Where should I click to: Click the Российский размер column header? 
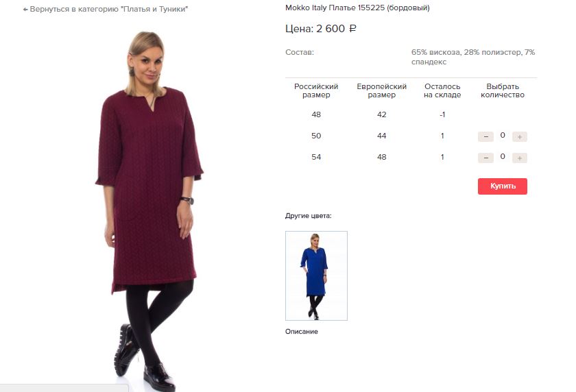coord(316,90)
